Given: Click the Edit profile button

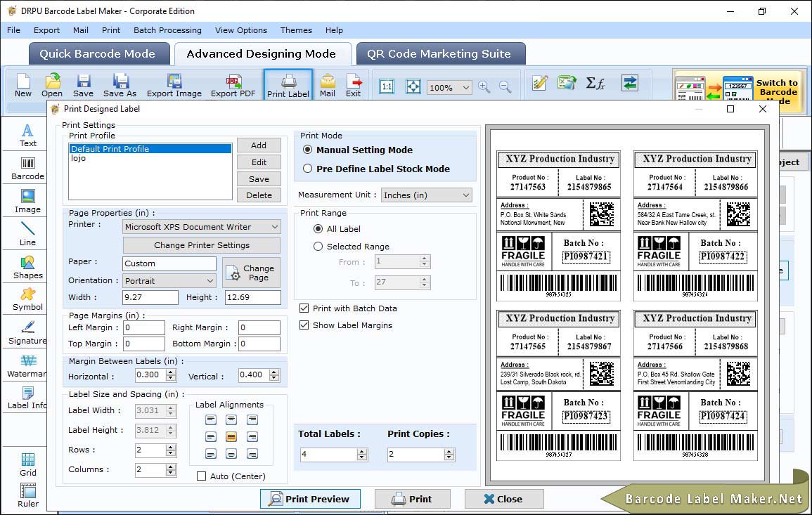Looking at the screenshot, I should (x=259, y=162).
